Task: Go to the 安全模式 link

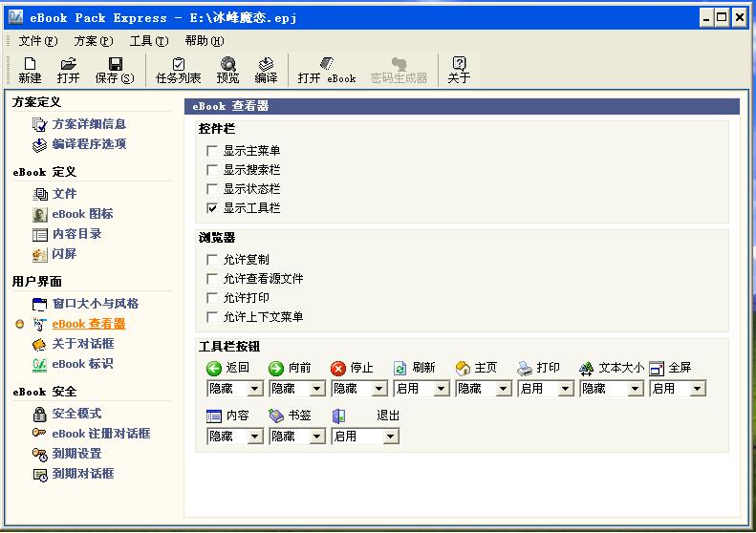Action: click(76, 414)
